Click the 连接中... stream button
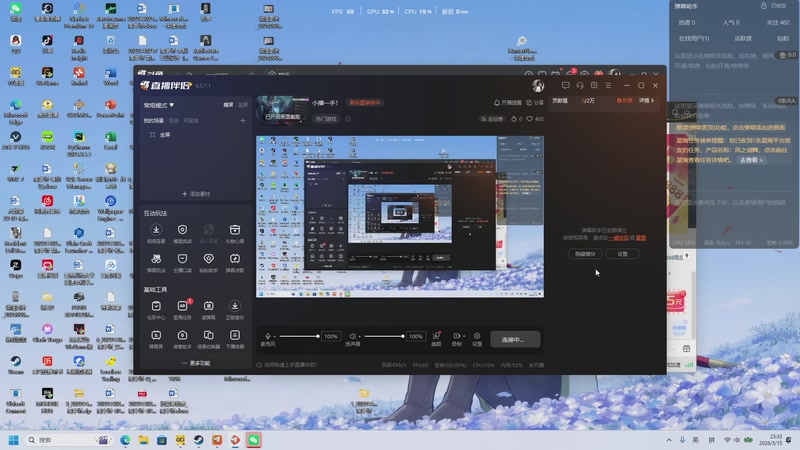The image size is (800, 450). [x=515, y=339]
